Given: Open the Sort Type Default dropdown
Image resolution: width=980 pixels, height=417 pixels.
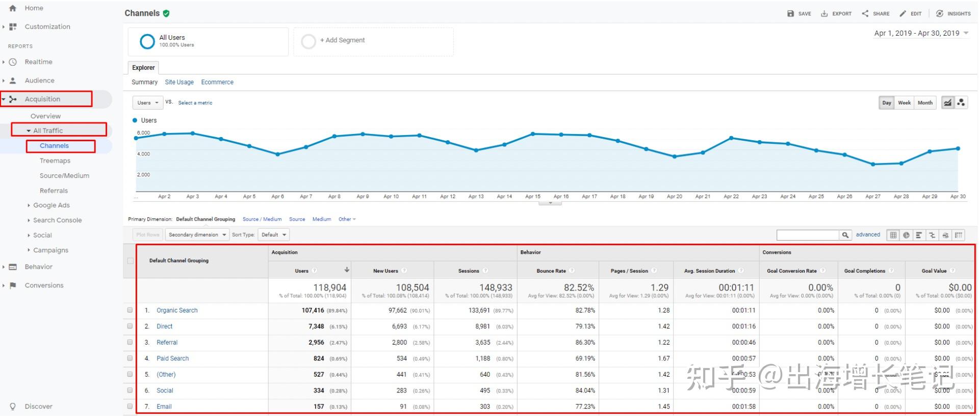Looking at the screenshot, I should (274, 235).
